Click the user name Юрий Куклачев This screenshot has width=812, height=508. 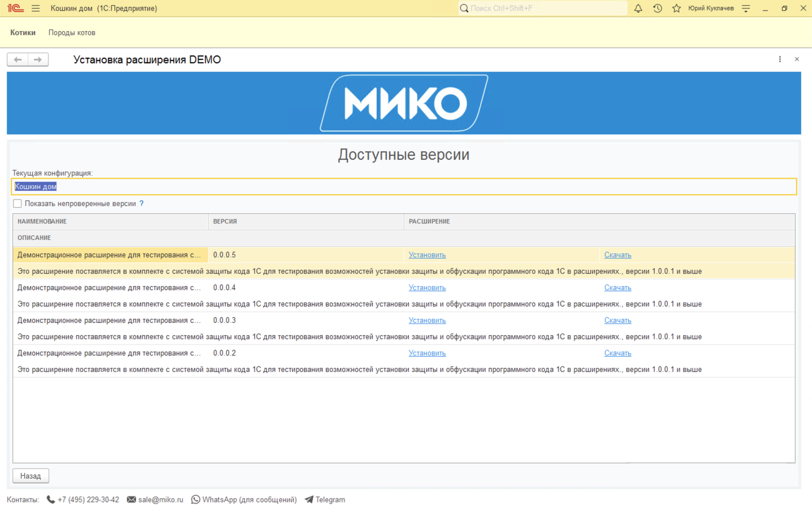pyautogui.click(x=711, y=8)
